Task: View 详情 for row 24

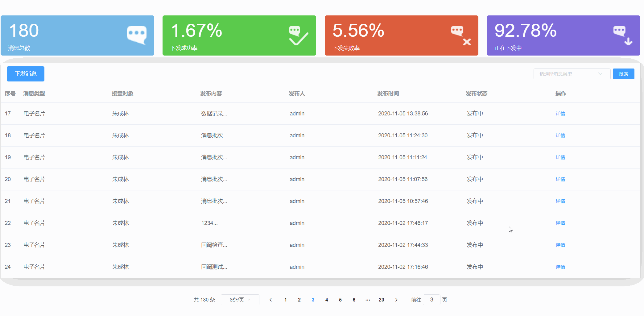Action: pyautogui.click(x=560, y=267)
